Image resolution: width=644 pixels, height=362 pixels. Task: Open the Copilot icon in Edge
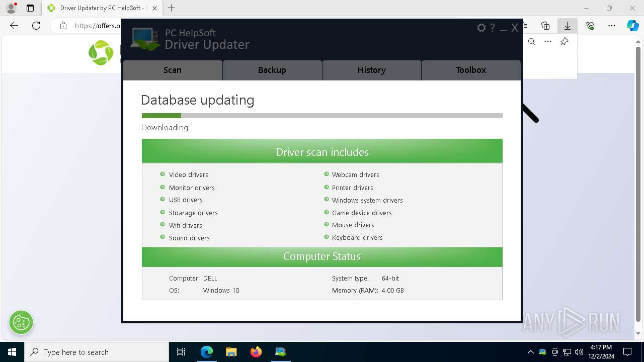click(632, 26)
